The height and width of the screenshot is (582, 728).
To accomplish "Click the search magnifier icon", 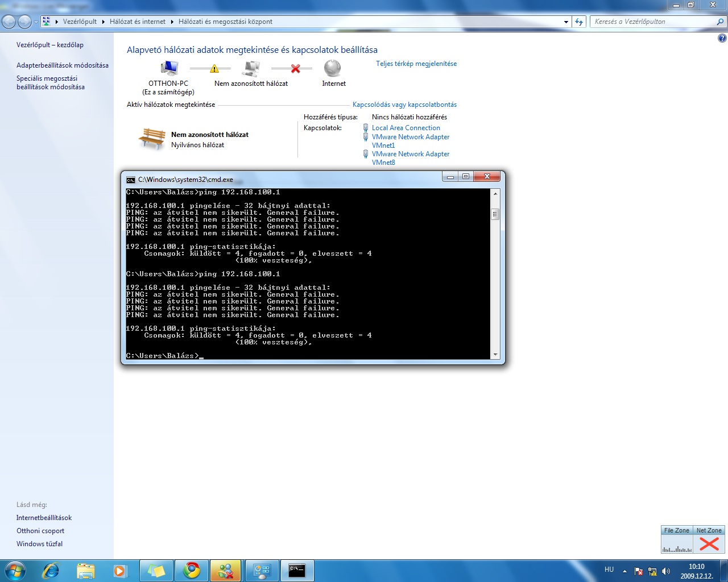I will click(721, 22).
